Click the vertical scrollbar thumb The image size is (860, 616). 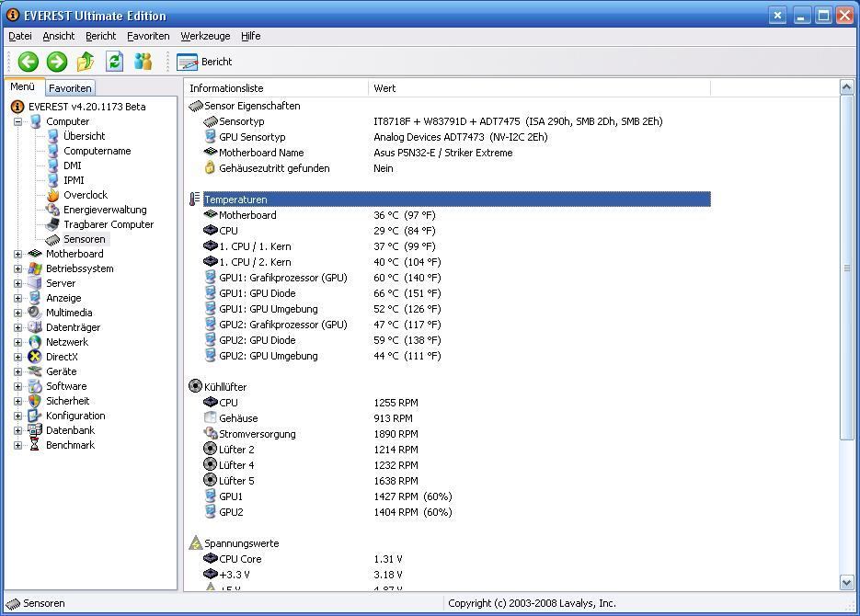tap(846, 268)
